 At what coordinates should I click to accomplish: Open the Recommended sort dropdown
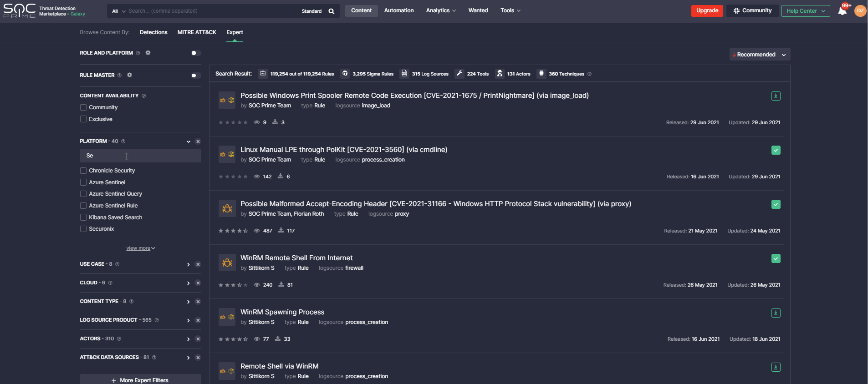point(760,55)
